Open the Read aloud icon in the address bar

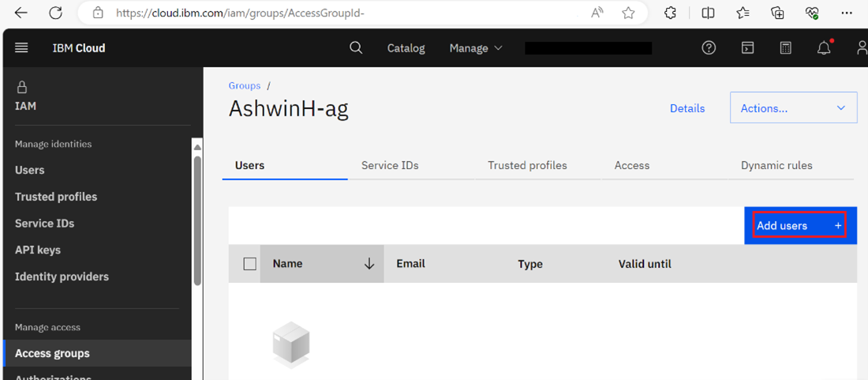[597, 13]
